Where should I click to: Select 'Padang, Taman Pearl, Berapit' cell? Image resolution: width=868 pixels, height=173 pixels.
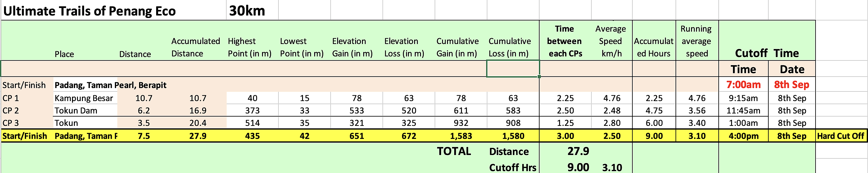click(111, 85)
